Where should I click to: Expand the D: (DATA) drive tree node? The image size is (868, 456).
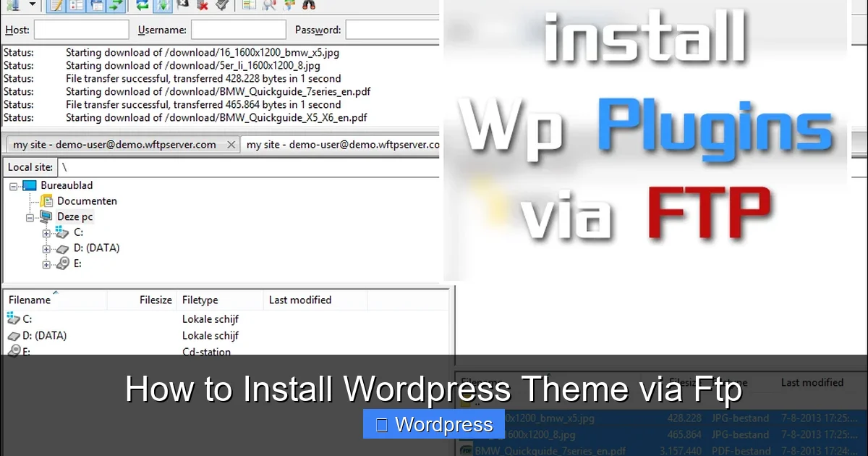(46, 249)
